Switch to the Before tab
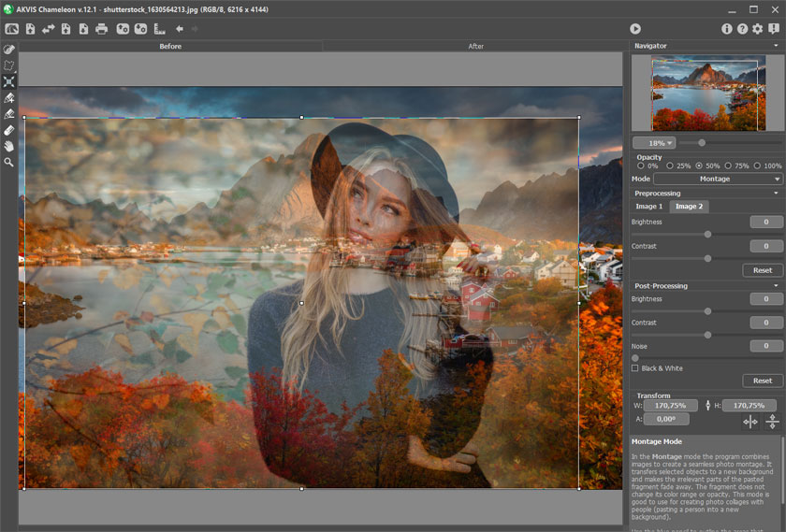786x532 pixels. click(170, 46)
